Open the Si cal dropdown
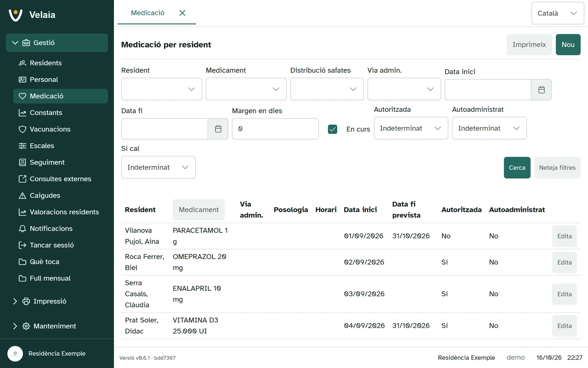This screenshot has height=368, width=588. [x=158, y=167]
